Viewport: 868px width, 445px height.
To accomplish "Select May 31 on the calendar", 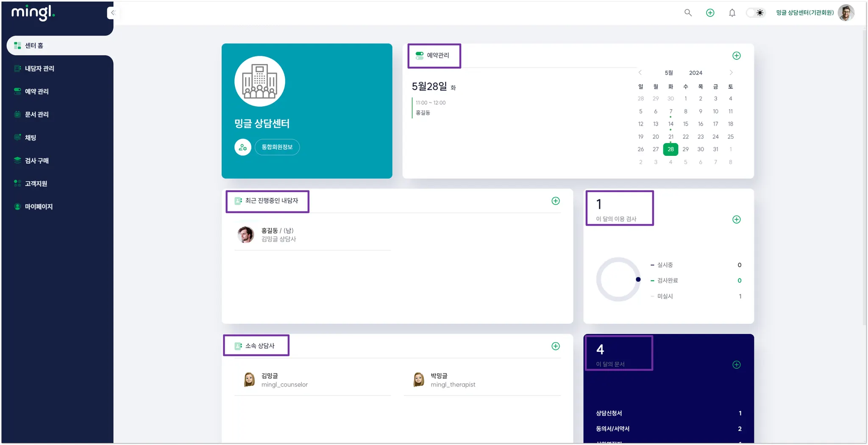I will (715, 149).
